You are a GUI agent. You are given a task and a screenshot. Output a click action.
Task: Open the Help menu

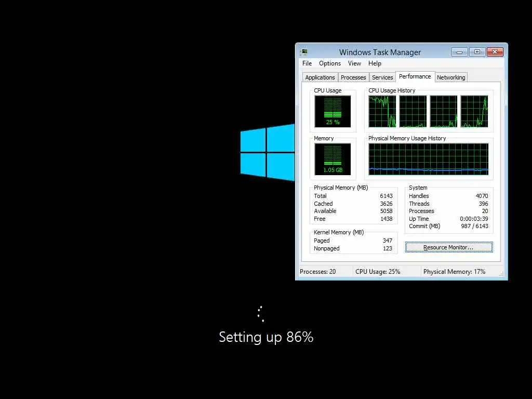coord(375,63)
